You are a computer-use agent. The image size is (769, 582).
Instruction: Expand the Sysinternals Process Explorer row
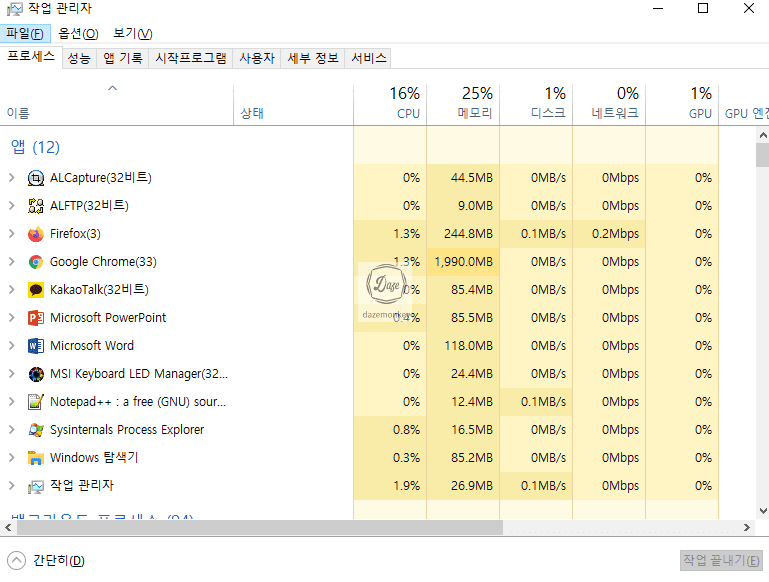pyautogui.click(x=12, y=430)
